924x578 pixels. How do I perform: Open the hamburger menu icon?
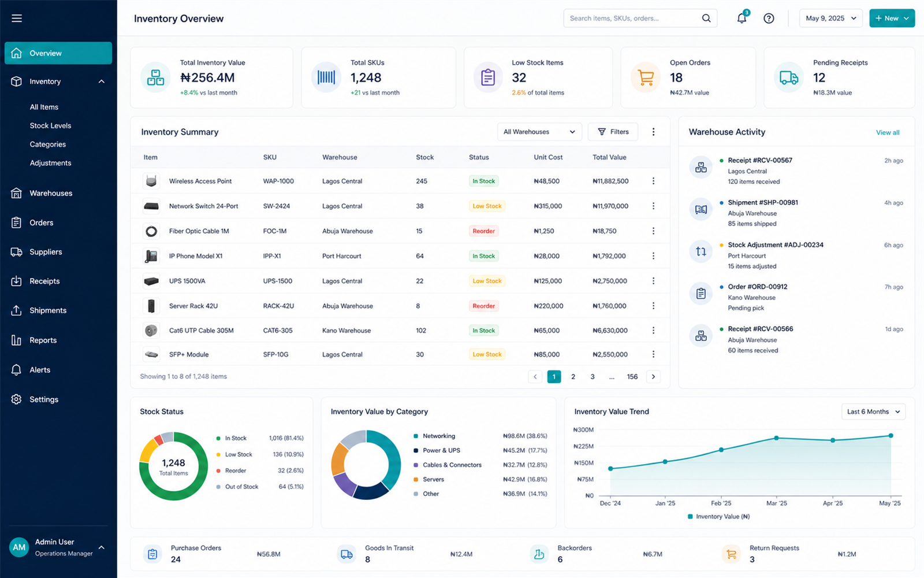pyautogui.click(x=17, y=18)
